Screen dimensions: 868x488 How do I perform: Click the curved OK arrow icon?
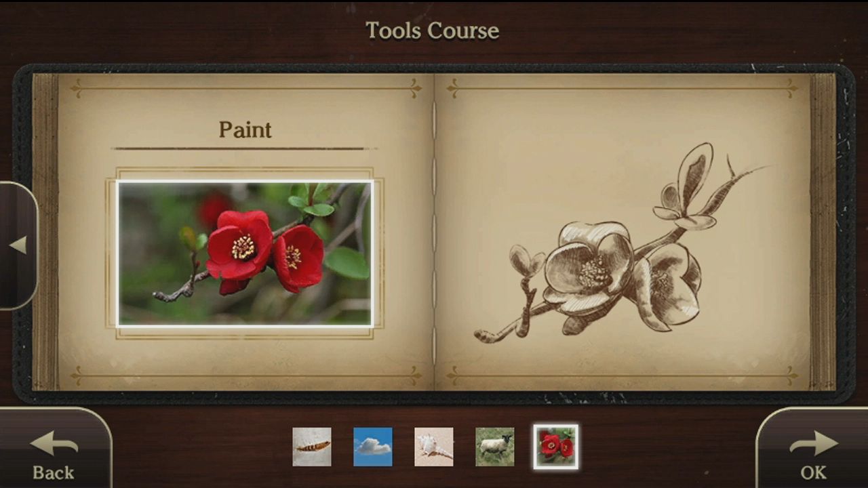813,444
